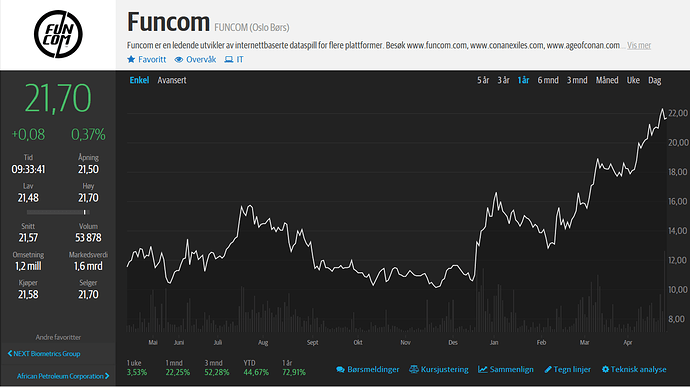Select the Dag time range

coord(655,80)
